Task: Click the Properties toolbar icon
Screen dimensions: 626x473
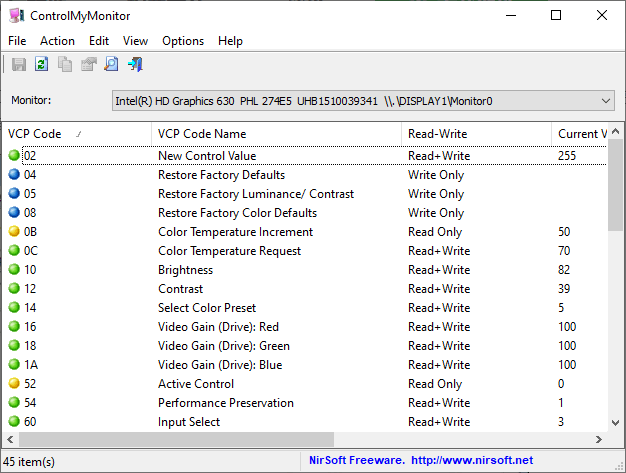Action: (88, 65)
